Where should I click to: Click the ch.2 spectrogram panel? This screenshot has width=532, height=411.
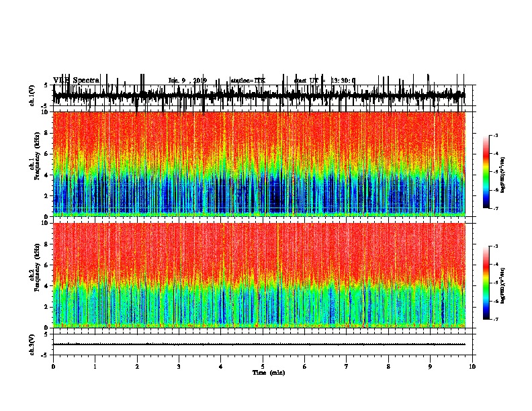[259, 275]
